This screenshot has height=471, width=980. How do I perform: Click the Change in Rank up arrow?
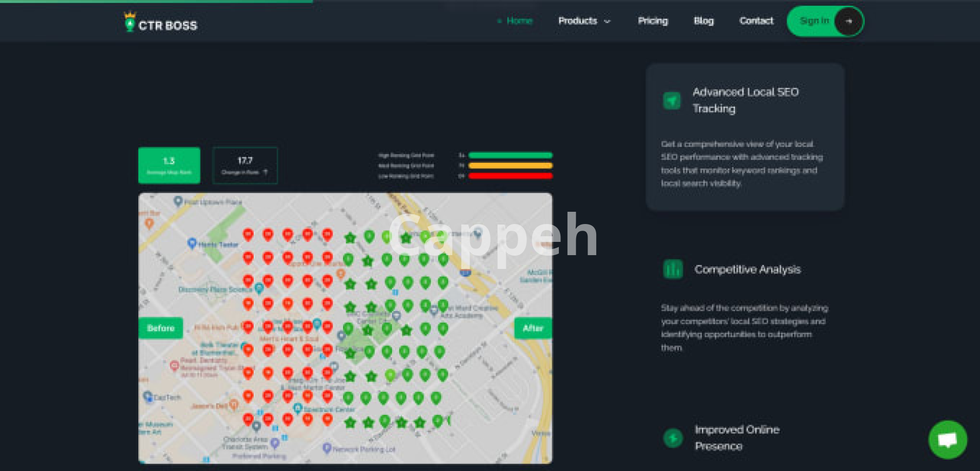265,172
